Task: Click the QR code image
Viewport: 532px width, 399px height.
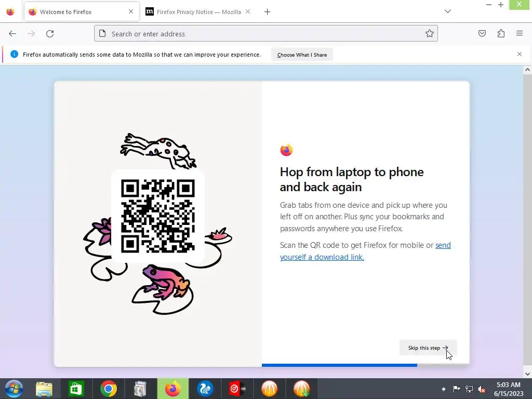Action: click(x=158, y=216)
